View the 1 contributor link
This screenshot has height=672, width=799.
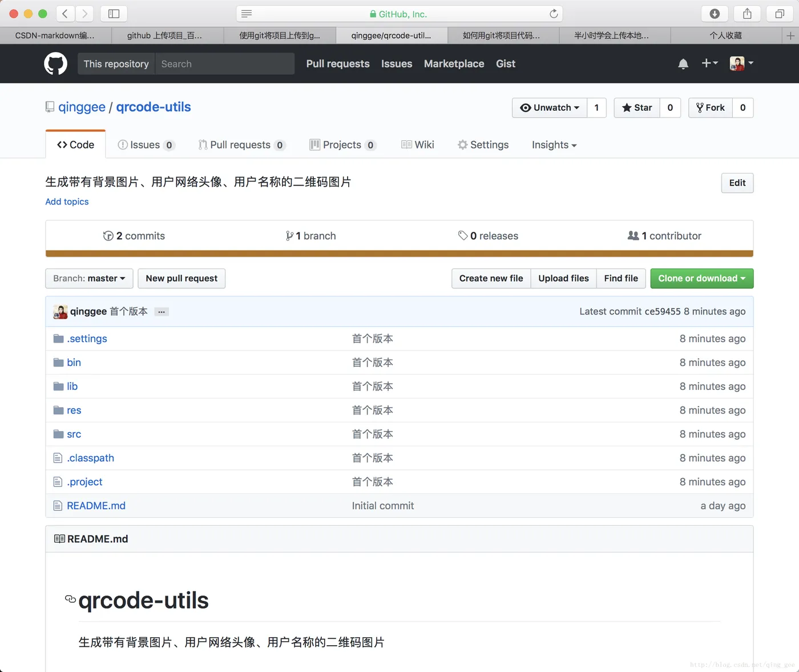pos(665,236)
